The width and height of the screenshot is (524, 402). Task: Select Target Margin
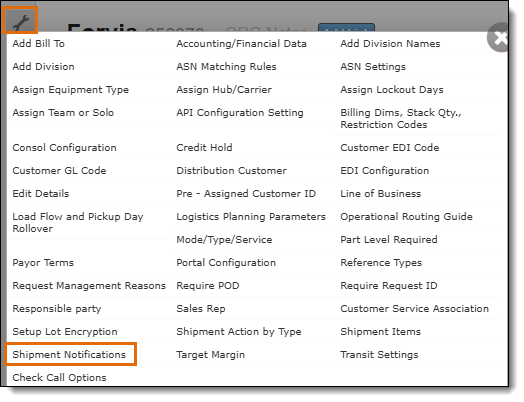[211, 355]
